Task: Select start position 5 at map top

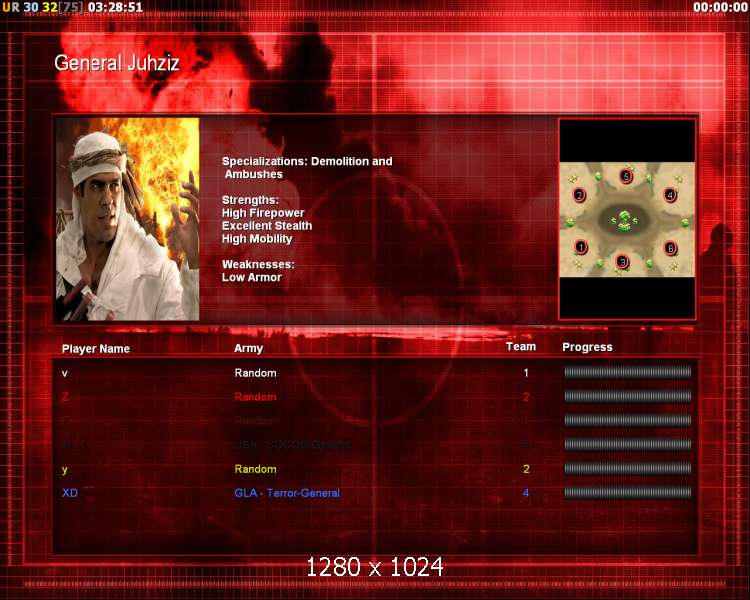Action: pos(626,177)
